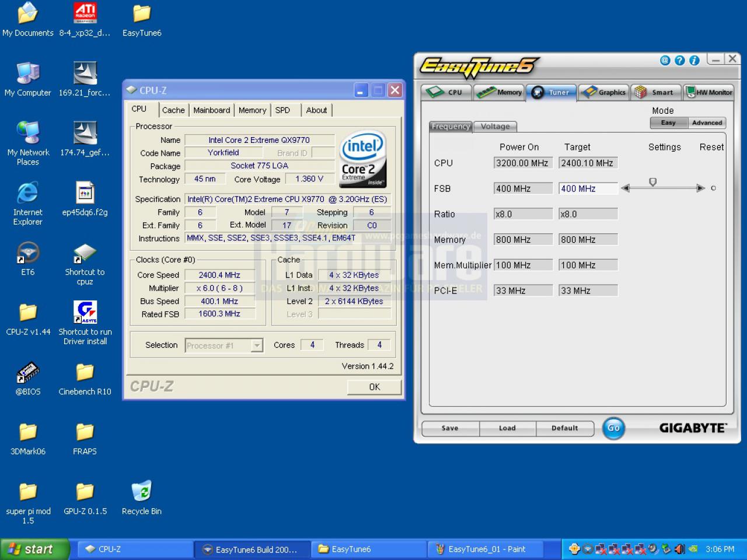Switch to the Cache tab in CPU-Z
The height and width of the screenshot is (560, 747).
coord(173,110)
